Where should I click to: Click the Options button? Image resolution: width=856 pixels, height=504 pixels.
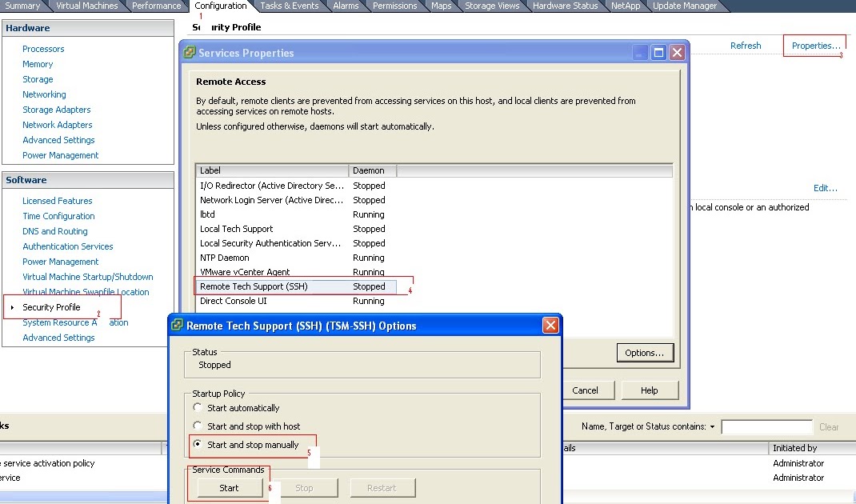click(x=646, y=352)
